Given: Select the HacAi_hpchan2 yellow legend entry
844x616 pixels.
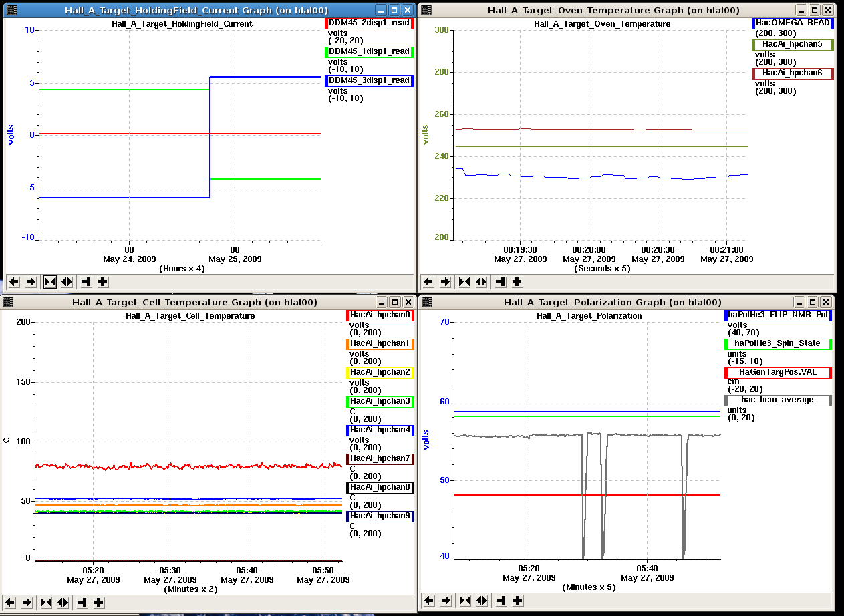Looking at the screenshot, I should (x=380, y=373).
